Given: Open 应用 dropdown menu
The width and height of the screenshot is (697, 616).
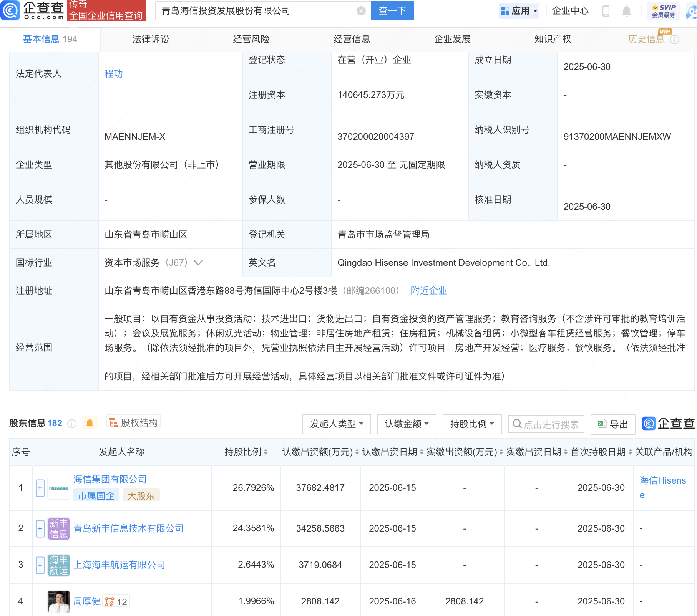Looking at the screenshot, I should 519,11.
